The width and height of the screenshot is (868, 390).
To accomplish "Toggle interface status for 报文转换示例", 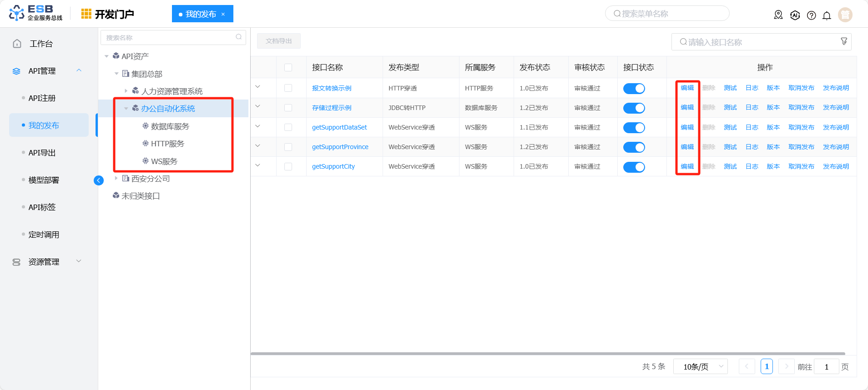I will 634,89.
